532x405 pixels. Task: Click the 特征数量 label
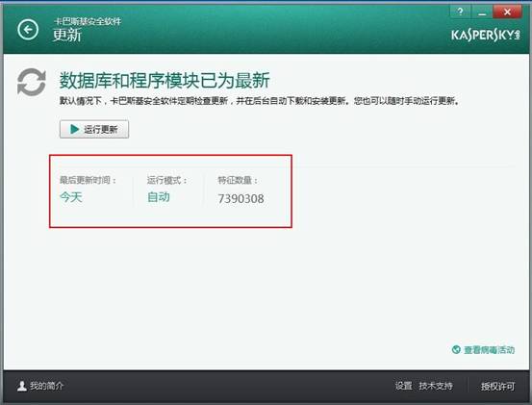click(x=238, y=180)
